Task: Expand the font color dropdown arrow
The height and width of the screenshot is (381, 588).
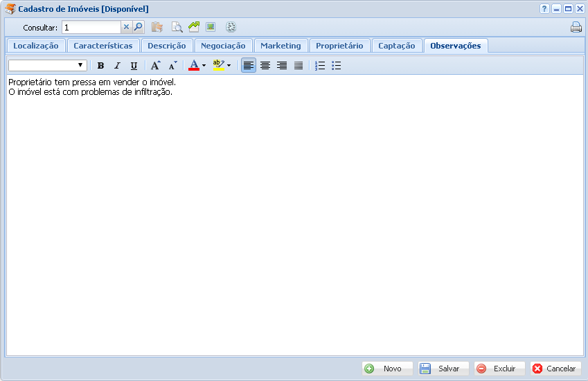Action: (x=204, y=66)
